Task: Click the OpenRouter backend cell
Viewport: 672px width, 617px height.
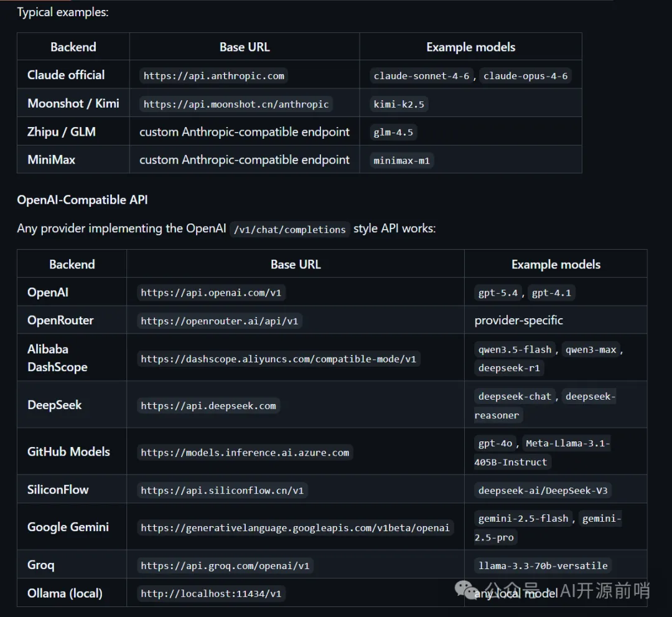Action: [72, 320]
